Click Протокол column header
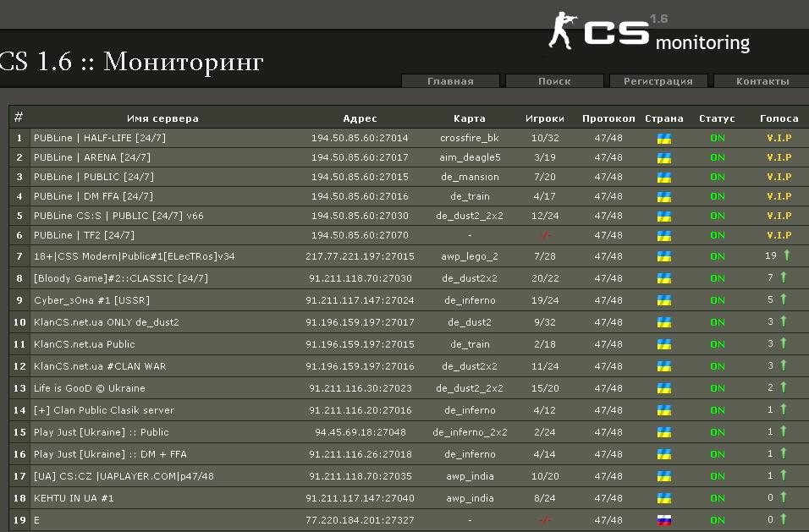Screen dimensions: 809x532 coord(608,118)
